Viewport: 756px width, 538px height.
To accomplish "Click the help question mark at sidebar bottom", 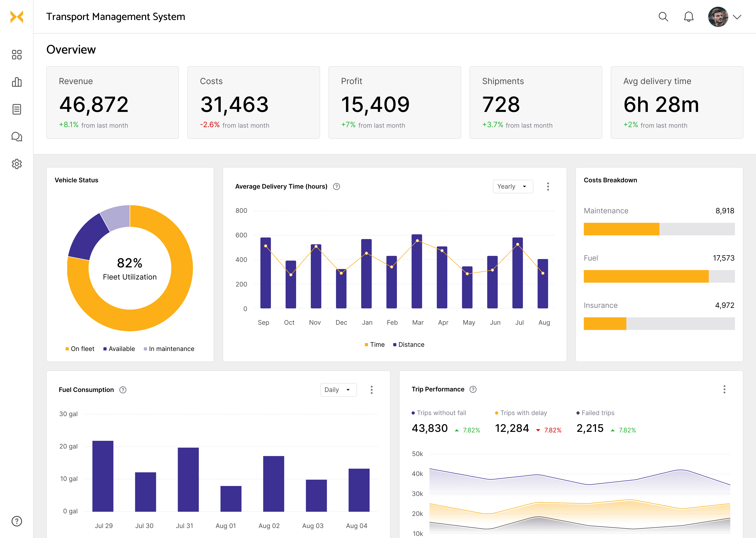I will (17, 521).
